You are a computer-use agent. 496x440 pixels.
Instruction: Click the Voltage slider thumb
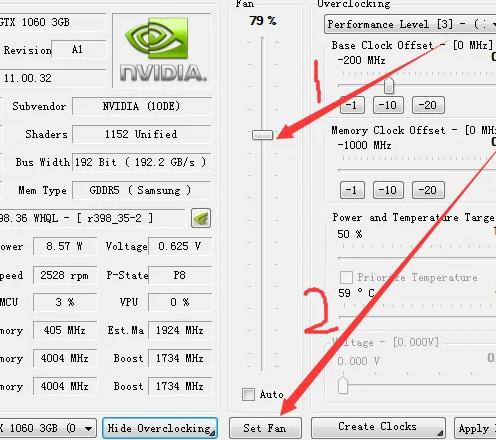click(x=343, y=386)
